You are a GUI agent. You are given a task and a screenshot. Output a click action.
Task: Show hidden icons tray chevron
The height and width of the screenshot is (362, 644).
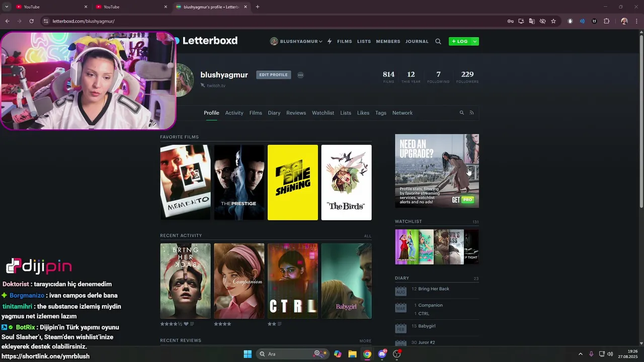click(x=580, y=354)
